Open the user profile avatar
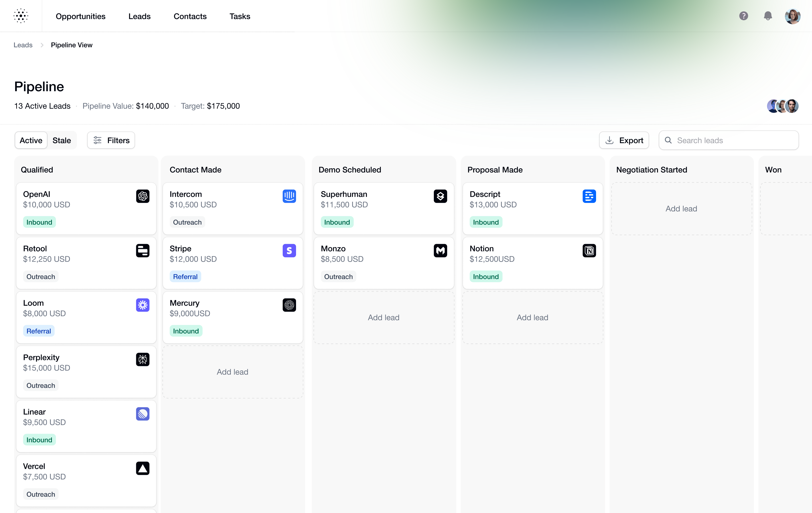The width and height of the screenshot is (812, 513). (x=792, y=16)
